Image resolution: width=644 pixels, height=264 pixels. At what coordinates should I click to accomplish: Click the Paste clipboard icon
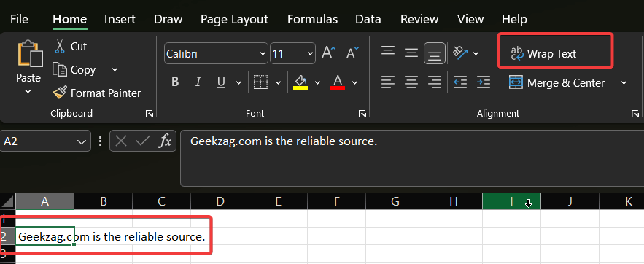point(30,53)
